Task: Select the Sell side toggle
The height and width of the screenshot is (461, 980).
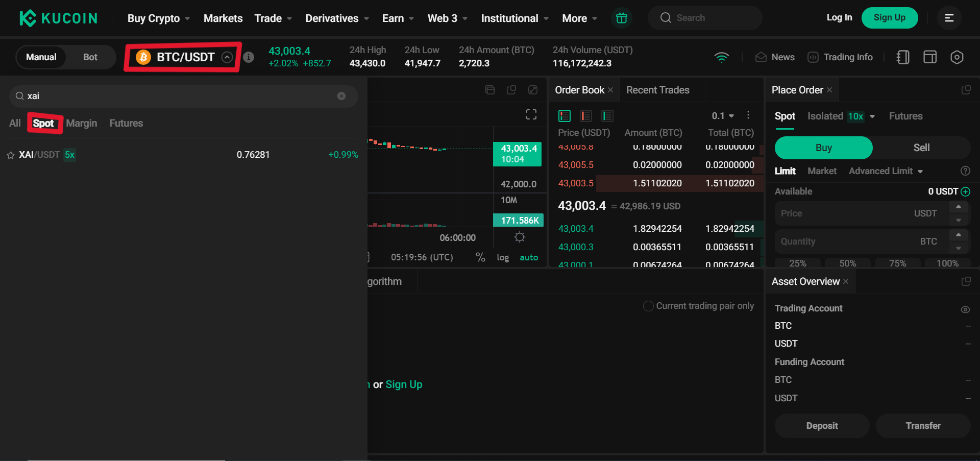Action: pos(921,148)
